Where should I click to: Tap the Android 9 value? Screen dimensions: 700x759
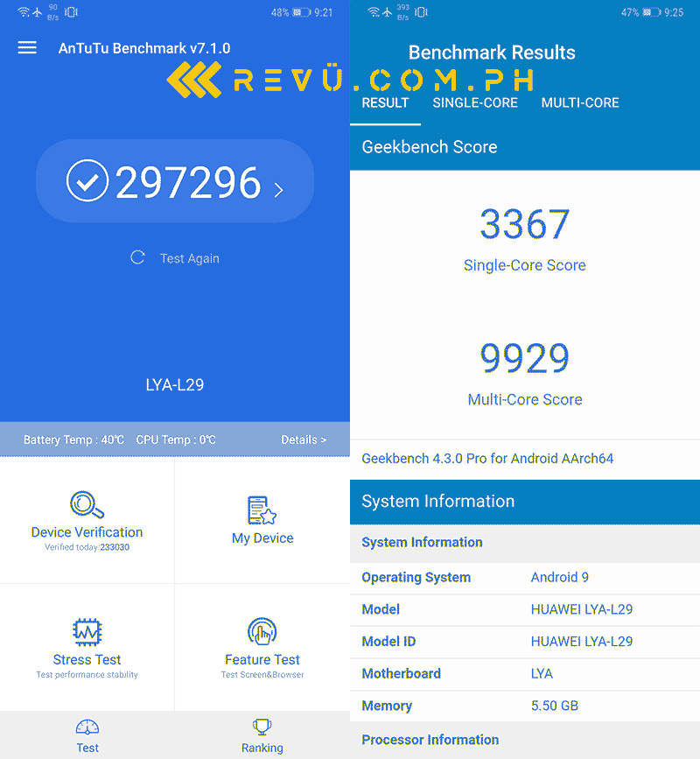(x=560, y=577)
